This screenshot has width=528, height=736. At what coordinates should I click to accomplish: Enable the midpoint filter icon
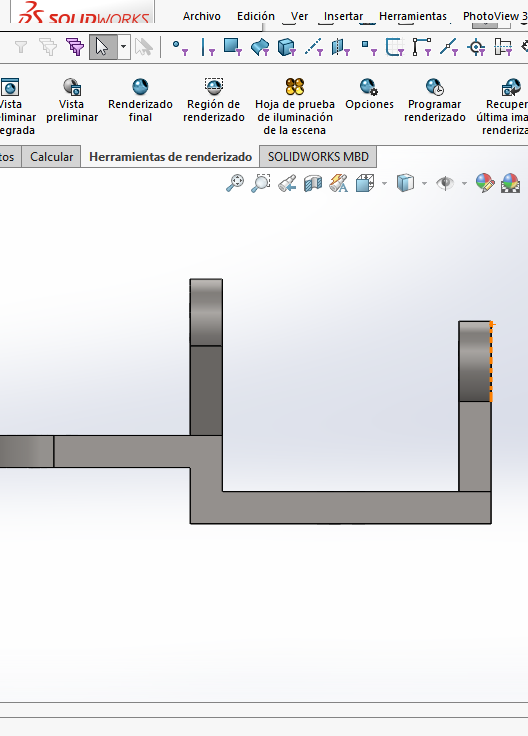point(449,47)
